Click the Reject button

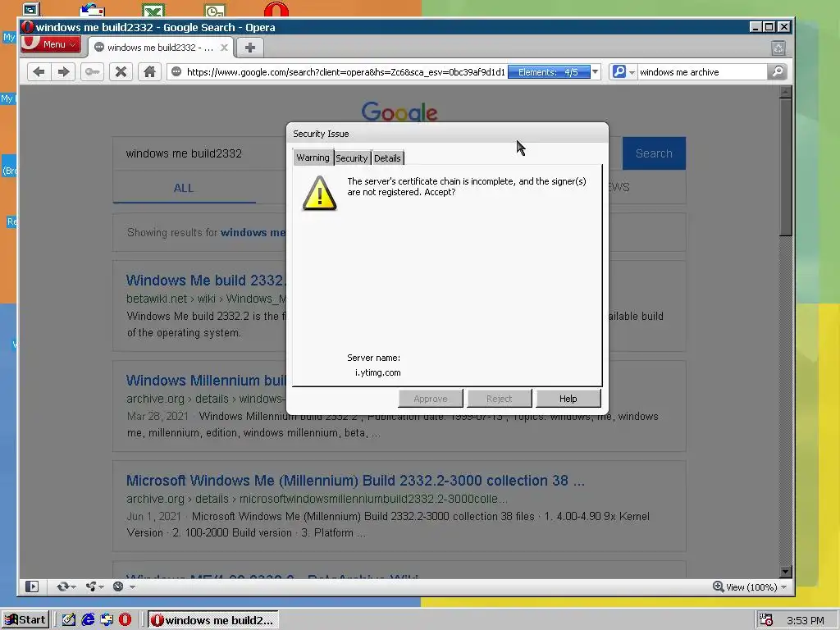500,399
